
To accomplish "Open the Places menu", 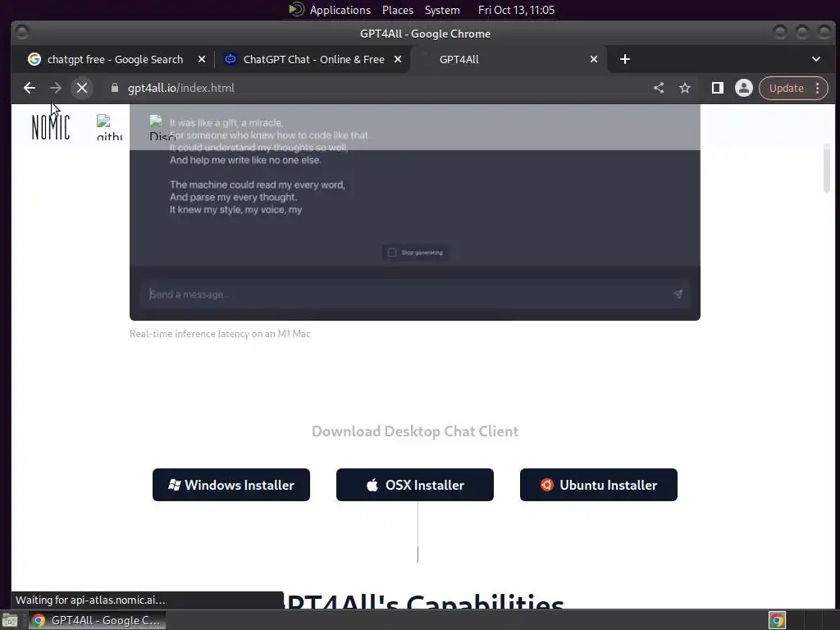I will [398, 10].
